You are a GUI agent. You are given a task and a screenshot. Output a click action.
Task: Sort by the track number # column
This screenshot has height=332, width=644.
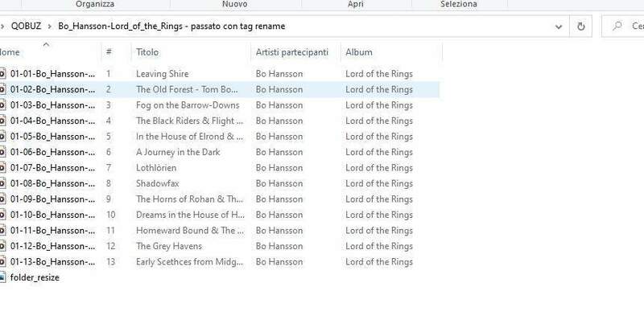pyautogui.click(x=109, y=52)
